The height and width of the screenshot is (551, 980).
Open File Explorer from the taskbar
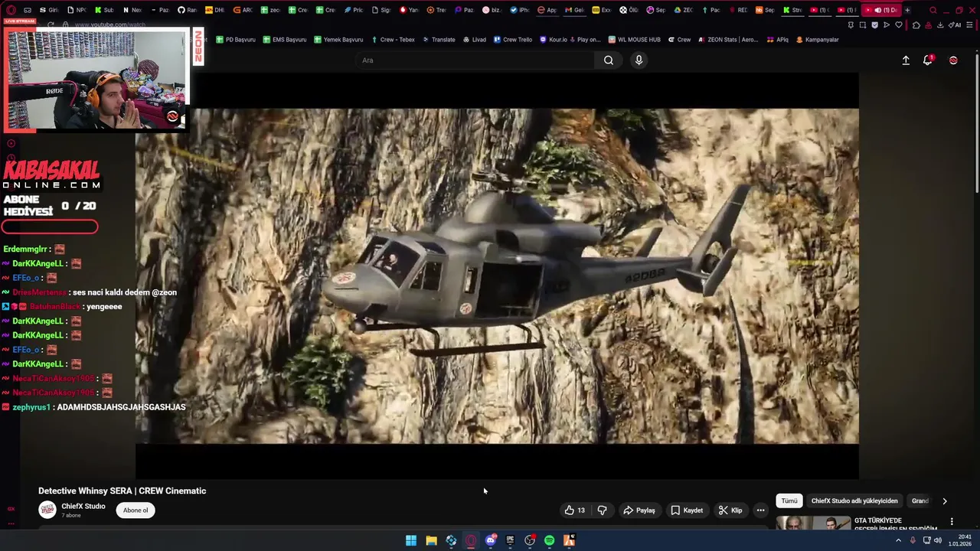tap(431, 541)
